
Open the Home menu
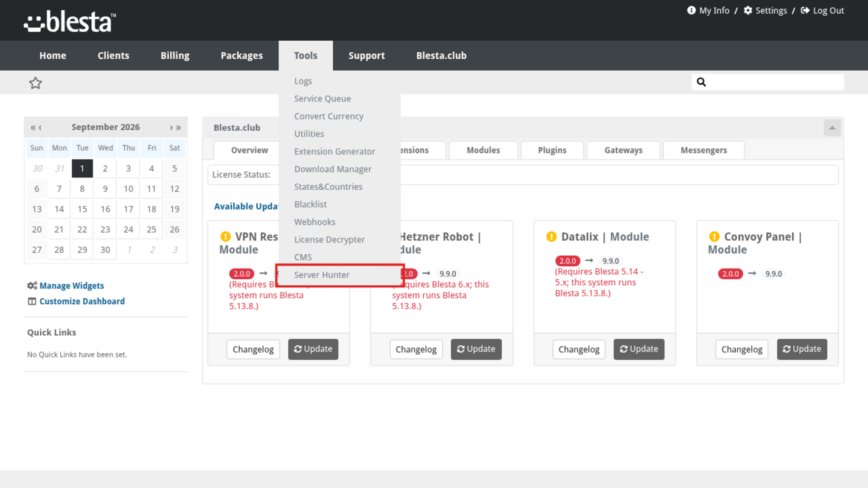point(53,56)
